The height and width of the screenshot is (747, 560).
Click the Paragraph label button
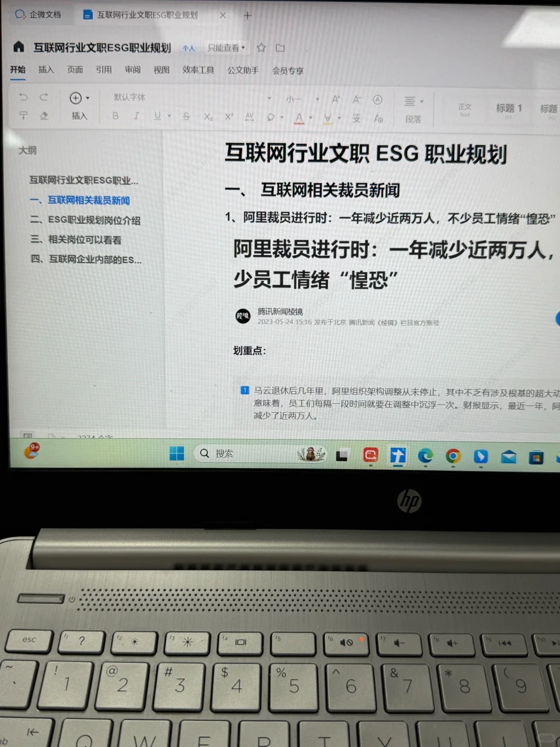[x=413, y=119]
